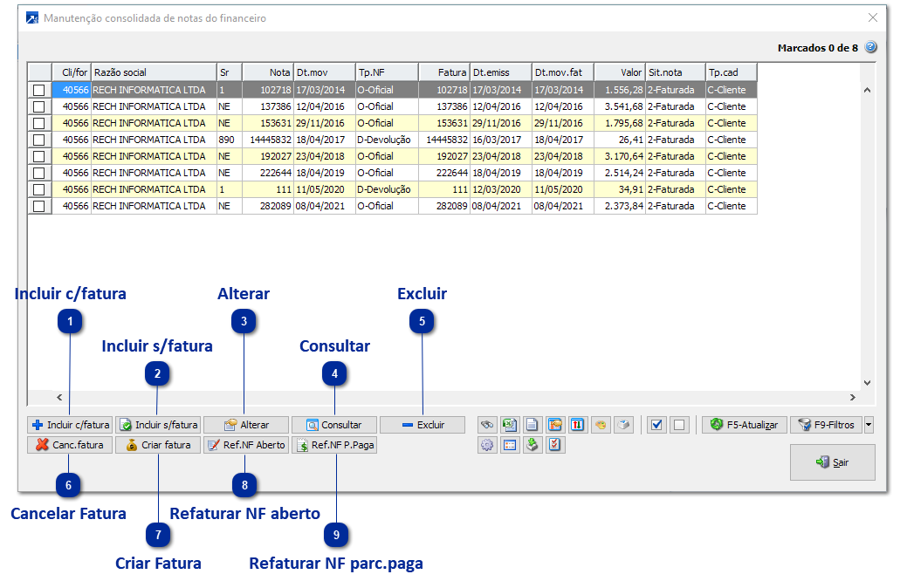Tick the checkbox for nota 14445832 row
Screen dimensions: 907x588
pyautogui.click(x=39, y=140)
